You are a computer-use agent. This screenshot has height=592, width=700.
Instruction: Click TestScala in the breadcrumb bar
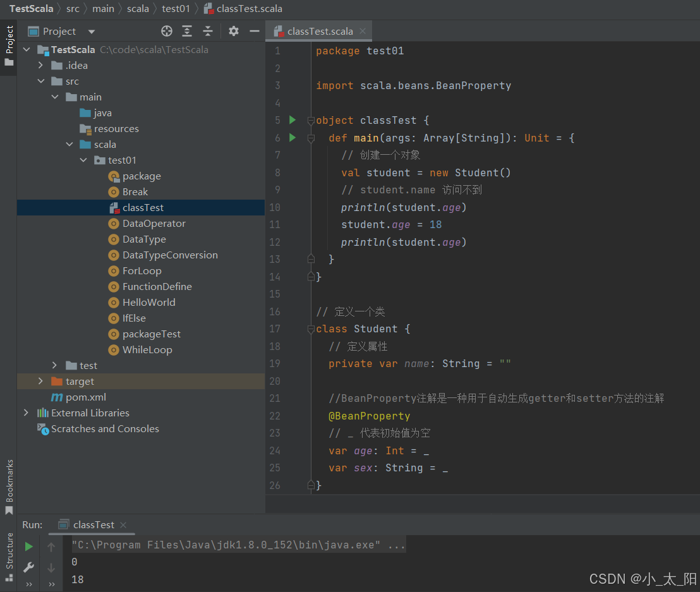point(31,8)
